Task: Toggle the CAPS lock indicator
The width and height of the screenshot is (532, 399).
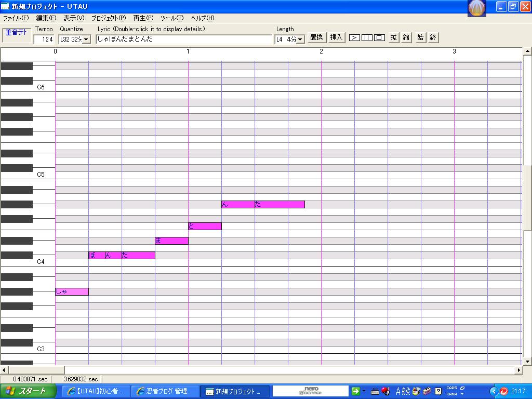Action: 451,388
